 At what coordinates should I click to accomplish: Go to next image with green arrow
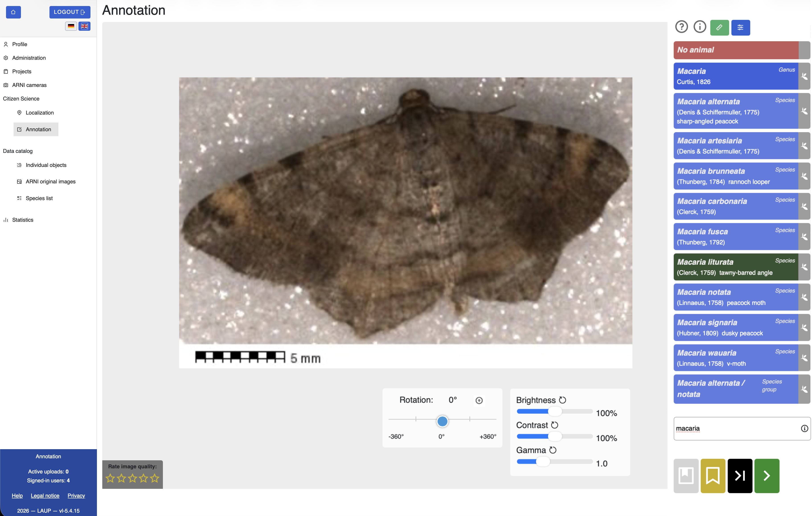click(767, 475)
